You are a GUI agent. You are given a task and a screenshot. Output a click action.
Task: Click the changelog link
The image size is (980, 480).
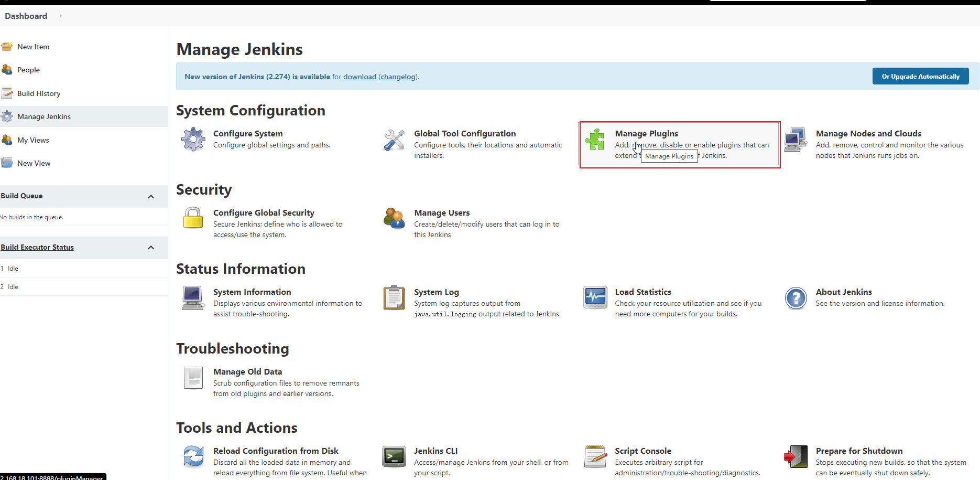[398, 77]
